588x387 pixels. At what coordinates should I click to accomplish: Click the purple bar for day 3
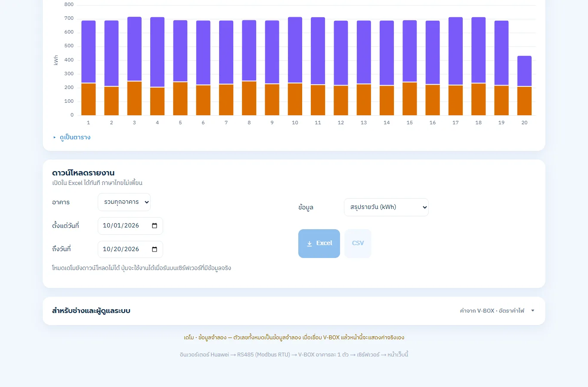point(134,49)
